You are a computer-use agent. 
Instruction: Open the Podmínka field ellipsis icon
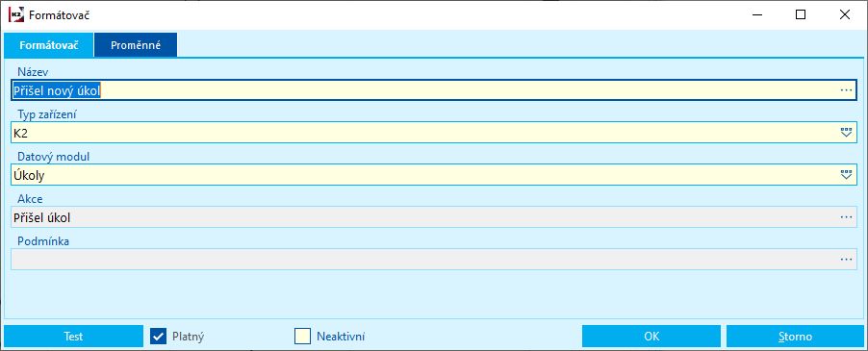pos(845,260)
